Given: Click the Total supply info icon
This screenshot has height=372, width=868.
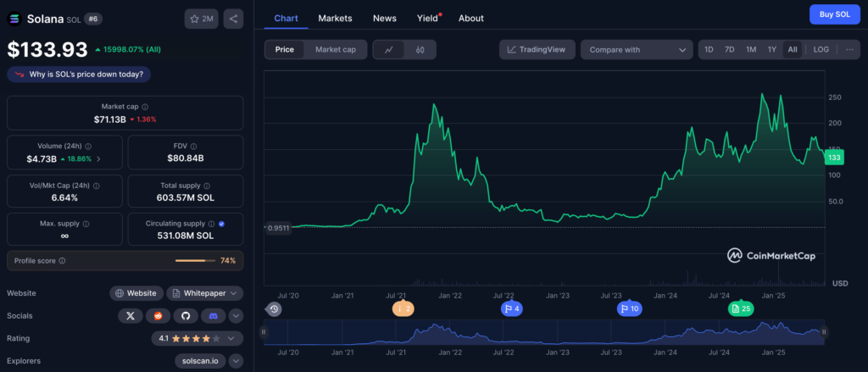Looking at the screenshot, I should [207, 186].
